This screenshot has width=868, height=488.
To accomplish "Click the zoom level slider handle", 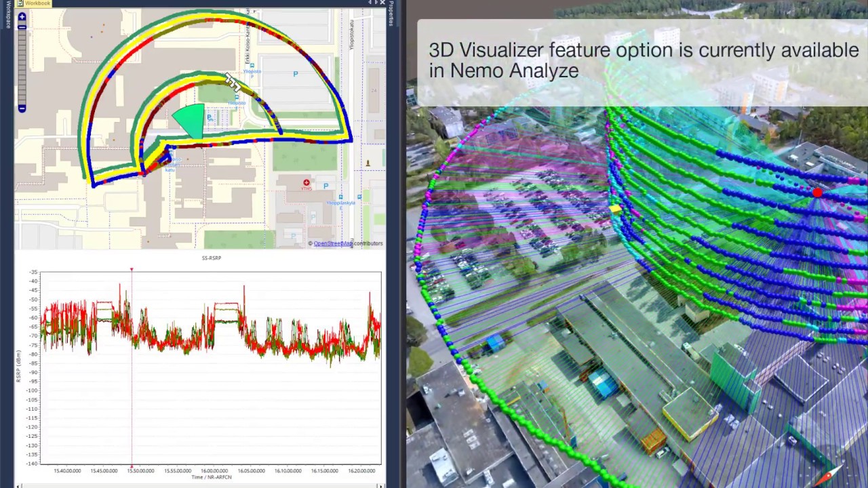I will click(22, 27).
